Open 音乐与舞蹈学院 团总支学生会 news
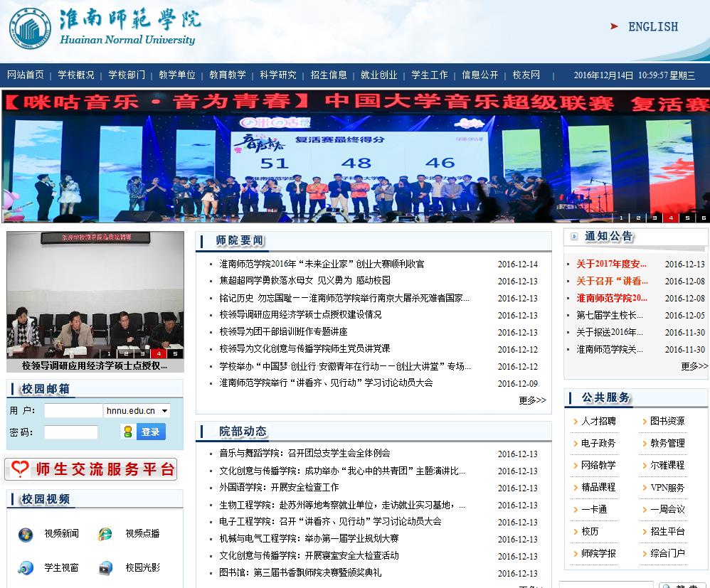 click(304, 453)
